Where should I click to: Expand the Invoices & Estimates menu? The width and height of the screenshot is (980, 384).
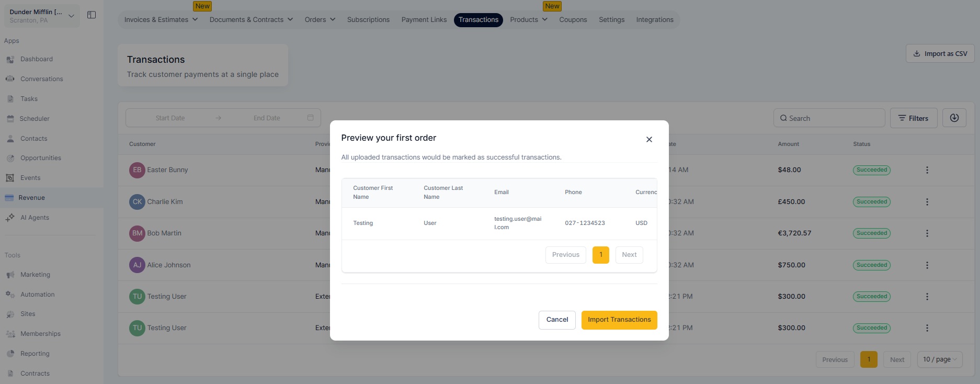point(161,20)
